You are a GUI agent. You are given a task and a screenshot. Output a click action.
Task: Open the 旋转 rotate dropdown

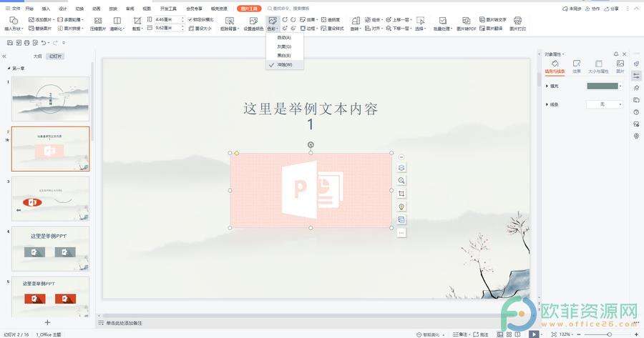[355, 24]
